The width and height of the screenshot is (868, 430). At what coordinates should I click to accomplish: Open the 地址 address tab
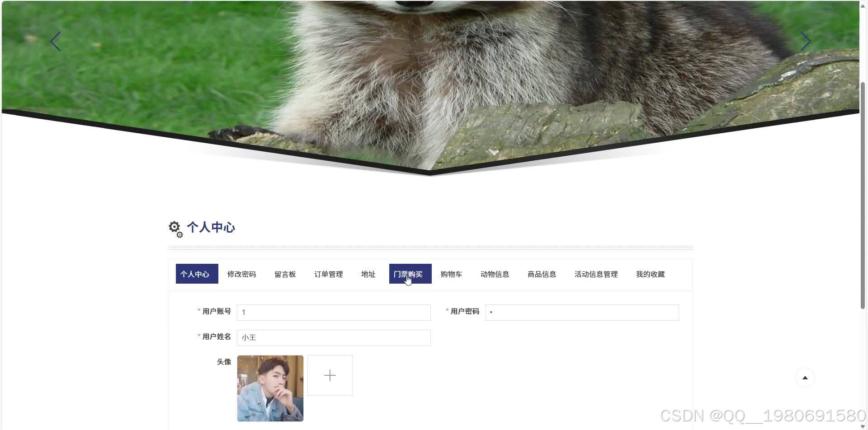[368, 274]
